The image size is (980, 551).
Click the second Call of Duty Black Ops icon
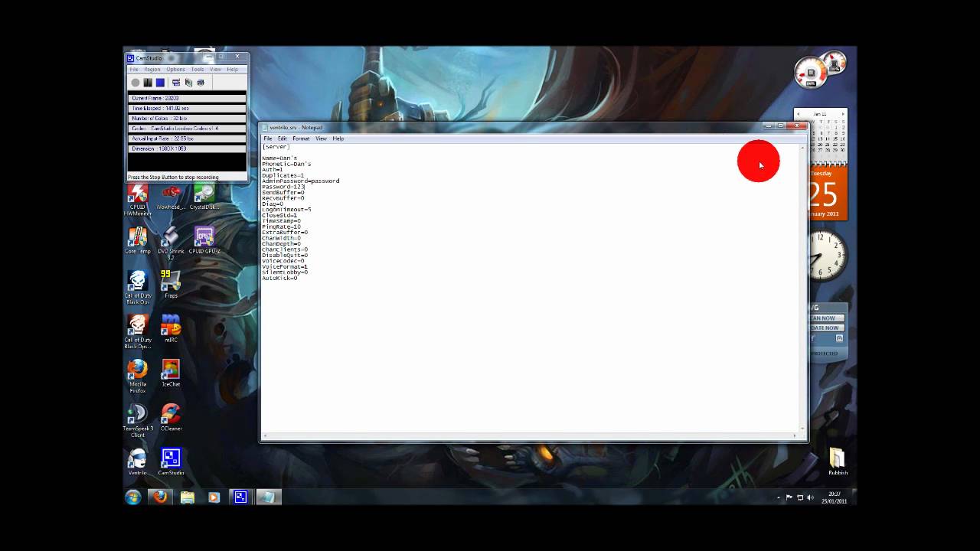click(x=138, y=332)
